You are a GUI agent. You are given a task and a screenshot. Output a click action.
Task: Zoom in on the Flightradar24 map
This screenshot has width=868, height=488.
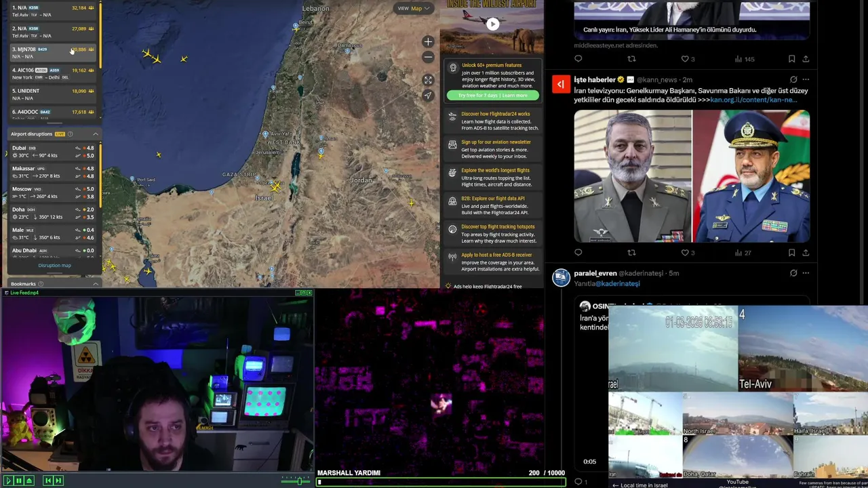tap(428, 42)
